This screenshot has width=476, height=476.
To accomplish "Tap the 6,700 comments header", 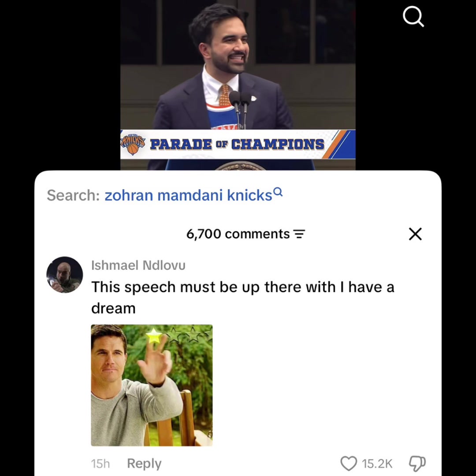I will 238,234.
